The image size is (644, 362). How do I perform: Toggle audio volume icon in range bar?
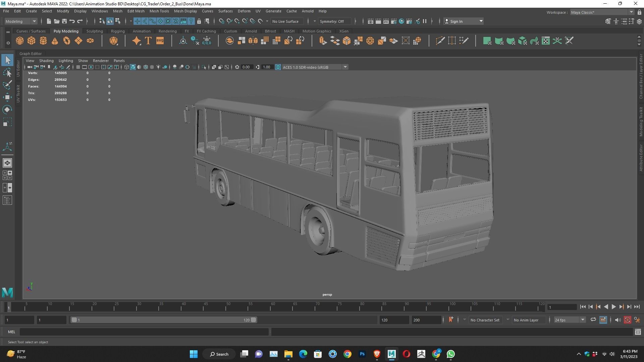click(x=618, y=320)
